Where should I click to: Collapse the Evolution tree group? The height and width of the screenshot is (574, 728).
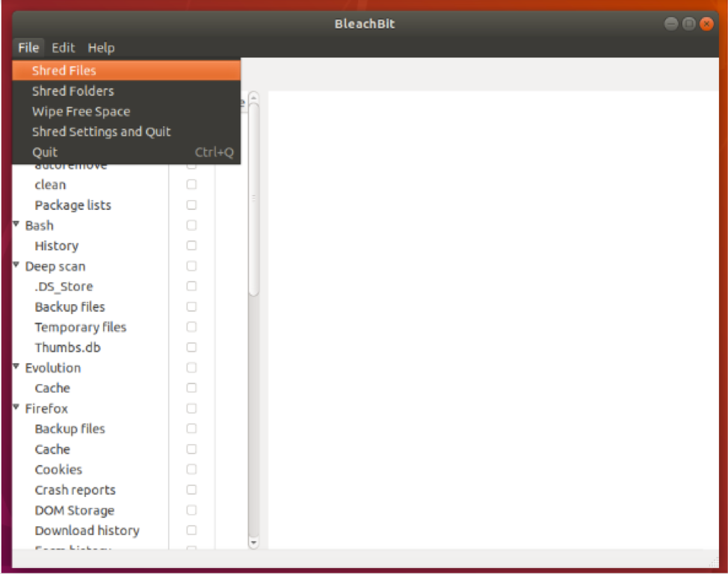pos(16,367)
